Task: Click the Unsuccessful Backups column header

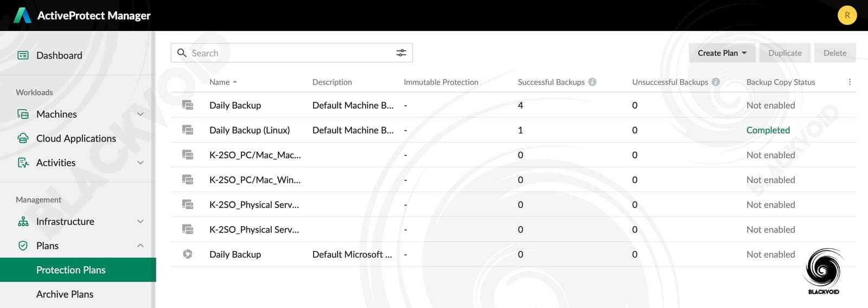Action: pyautogui.click(x=670, y=82)
